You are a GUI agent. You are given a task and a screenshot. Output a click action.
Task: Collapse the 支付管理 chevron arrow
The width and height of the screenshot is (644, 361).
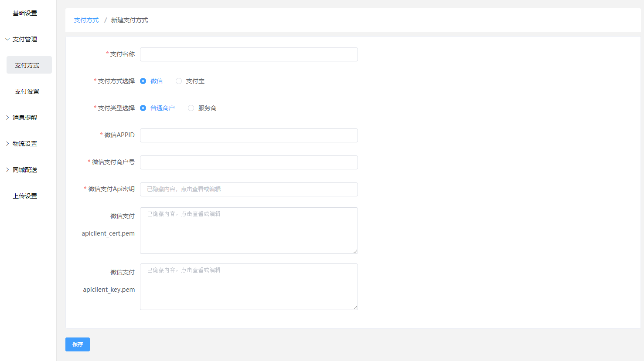(x=7, y=39)
